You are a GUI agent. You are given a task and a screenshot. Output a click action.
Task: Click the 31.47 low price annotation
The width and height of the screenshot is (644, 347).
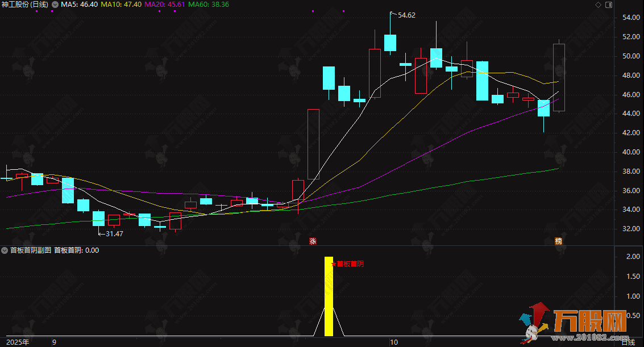[114, 233]
